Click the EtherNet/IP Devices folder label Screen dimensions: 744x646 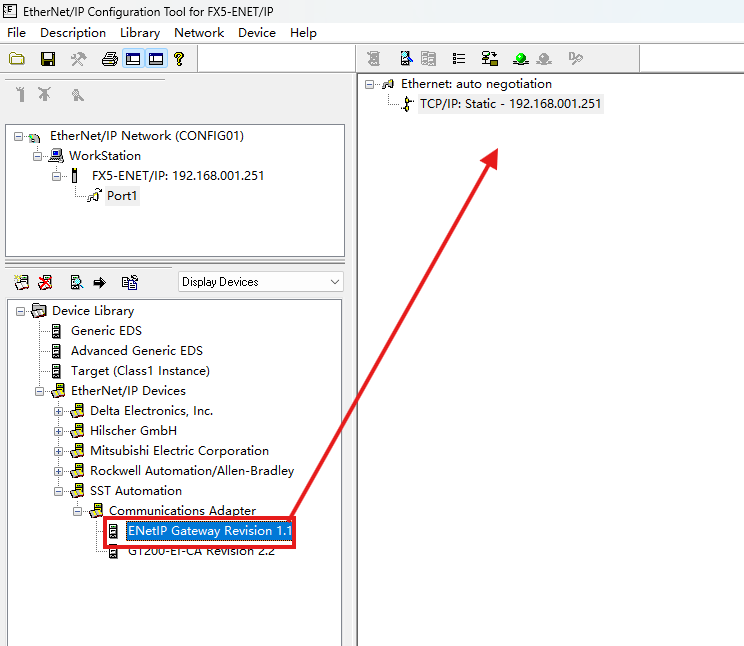[x=128, y=390]
